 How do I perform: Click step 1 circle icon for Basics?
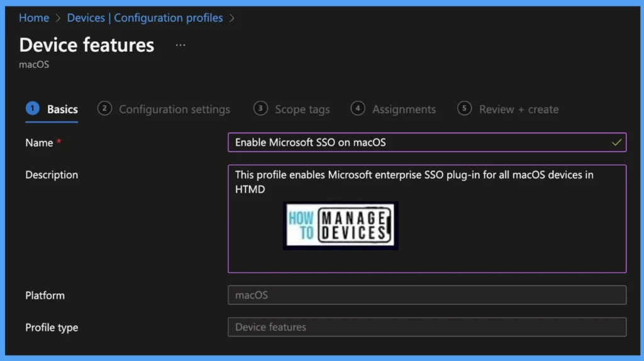[x=33, y=108]
